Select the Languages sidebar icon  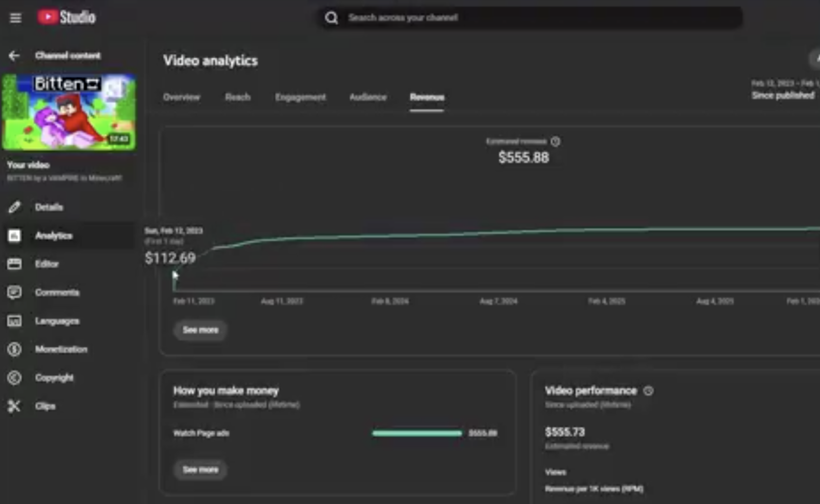pyautogui.click(x=15, y=321)
